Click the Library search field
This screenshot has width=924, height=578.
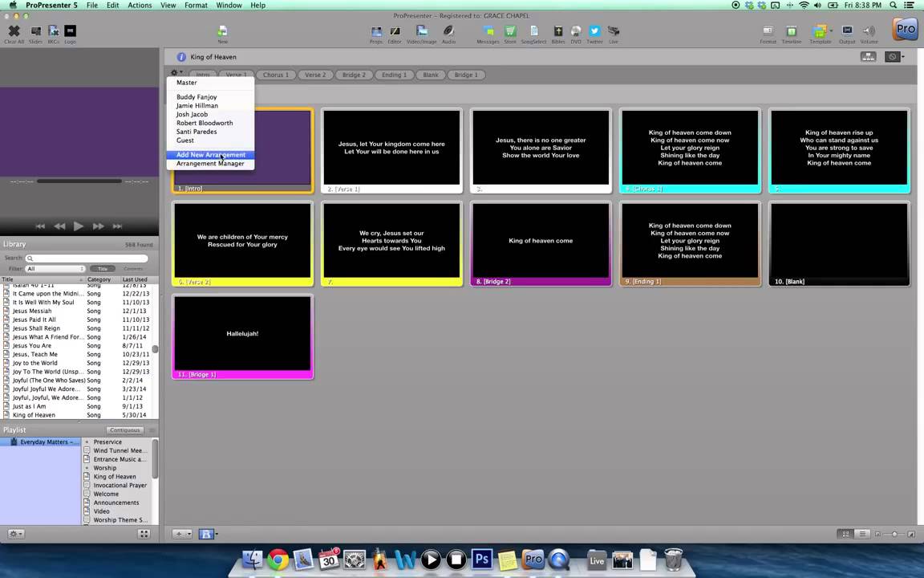(87, 258)
